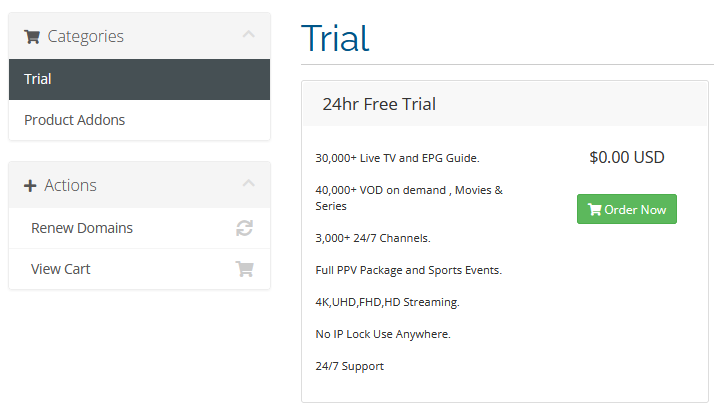Click the No IP Lock feature text
Viewport: 714px width, 411px height.
pos(383,334)
